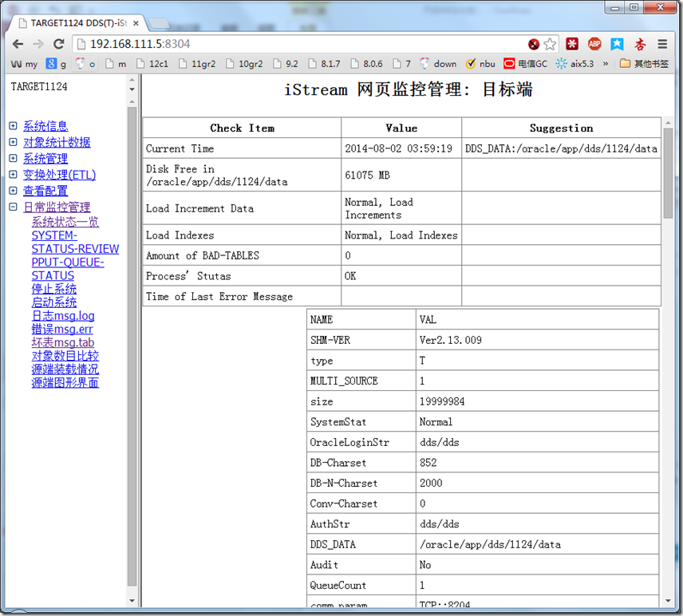Go back with the browser back arrow

pos(18,44)
